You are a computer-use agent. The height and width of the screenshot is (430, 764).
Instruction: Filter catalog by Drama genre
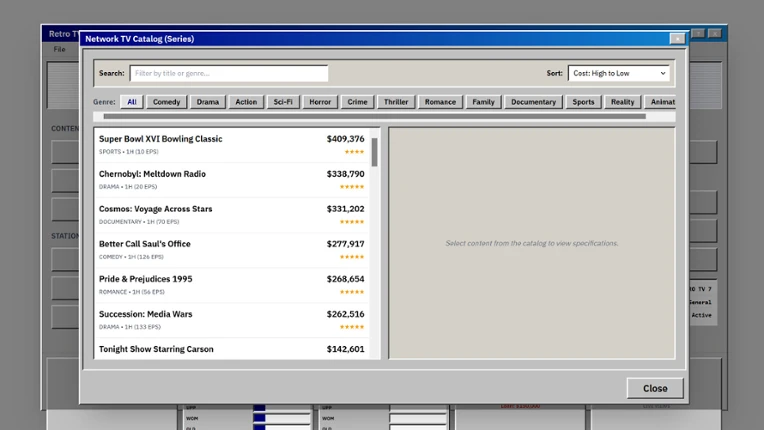pos(208,102)
